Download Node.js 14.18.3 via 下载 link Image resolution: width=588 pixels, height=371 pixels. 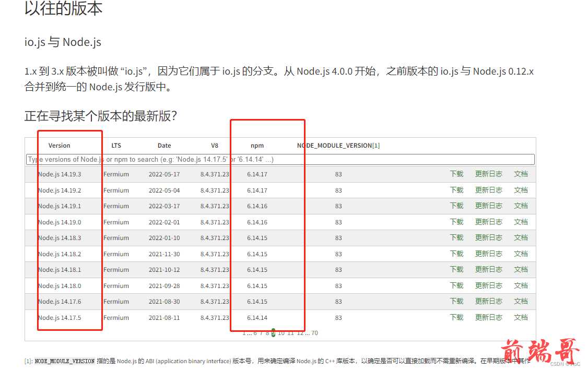(457, 237)
